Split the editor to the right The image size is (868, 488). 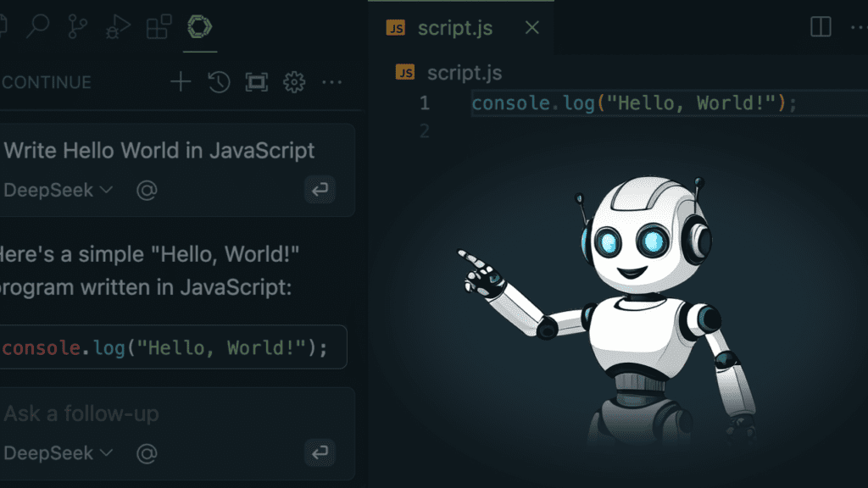pyautogui.click(x=821, y=28)
